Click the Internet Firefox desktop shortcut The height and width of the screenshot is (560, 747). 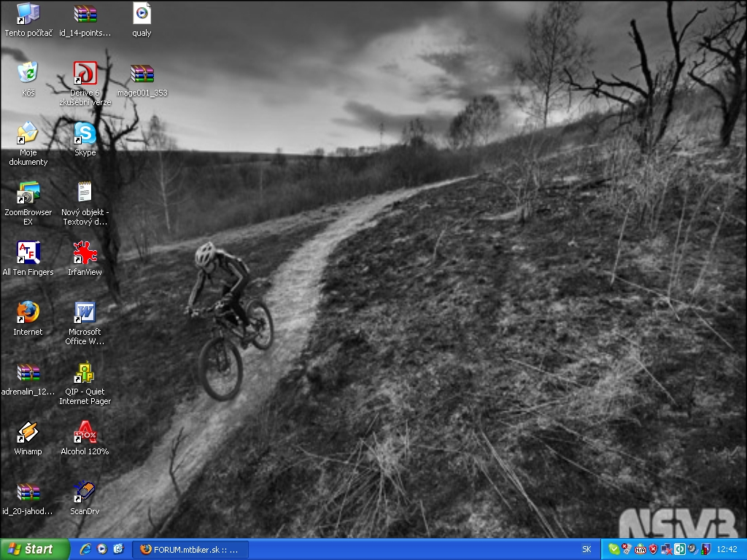point(28,313)
